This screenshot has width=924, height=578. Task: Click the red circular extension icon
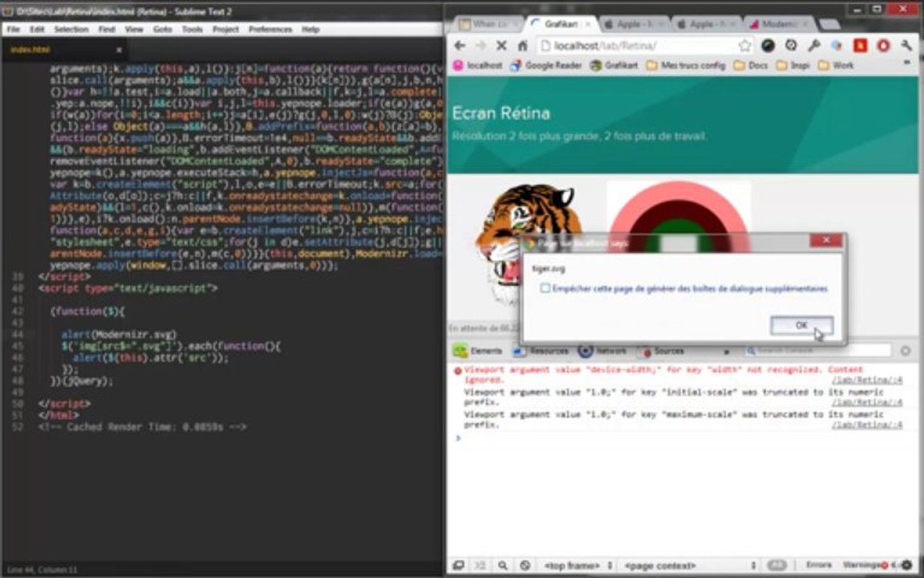click(883, 46)
